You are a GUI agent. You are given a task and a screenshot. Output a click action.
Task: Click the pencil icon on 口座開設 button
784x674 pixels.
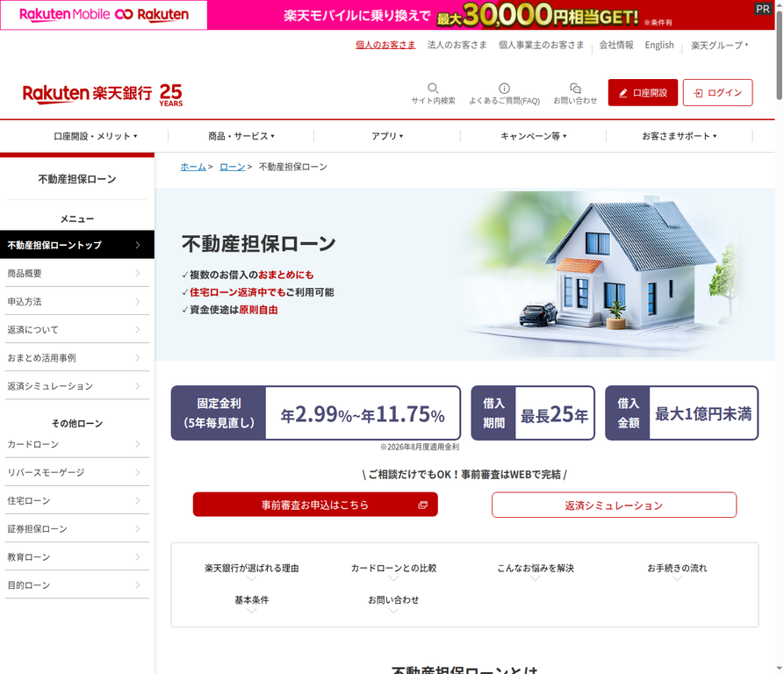coord(623,93)
